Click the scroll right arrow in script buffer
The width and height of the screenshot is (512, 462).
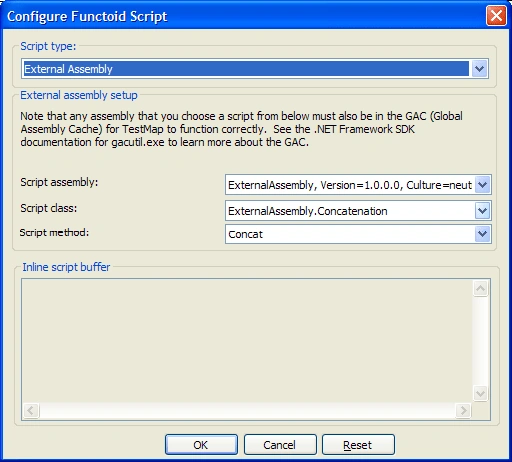click(463, 410)
